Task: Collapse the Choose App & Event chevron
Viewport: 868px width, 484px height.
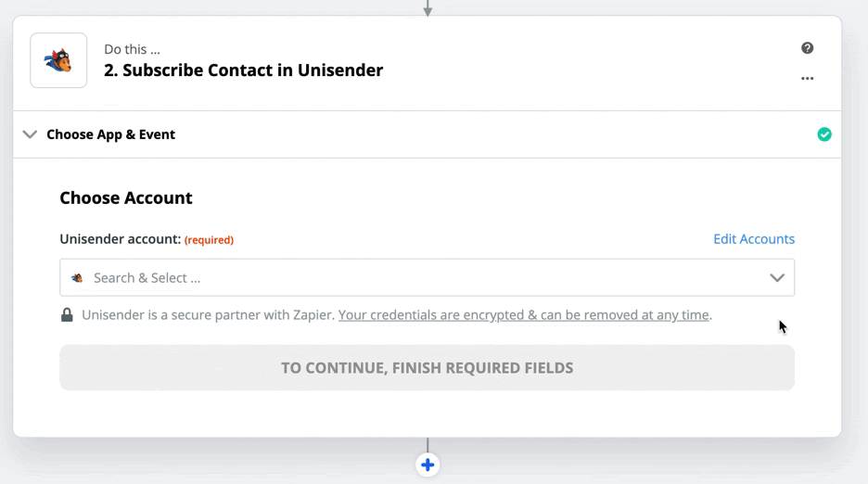Action: pos(30,134)
